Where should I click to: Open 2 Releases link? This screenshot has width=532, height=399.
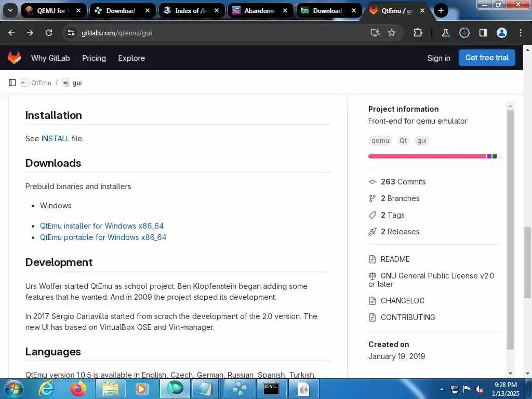[x=400, y=232]
